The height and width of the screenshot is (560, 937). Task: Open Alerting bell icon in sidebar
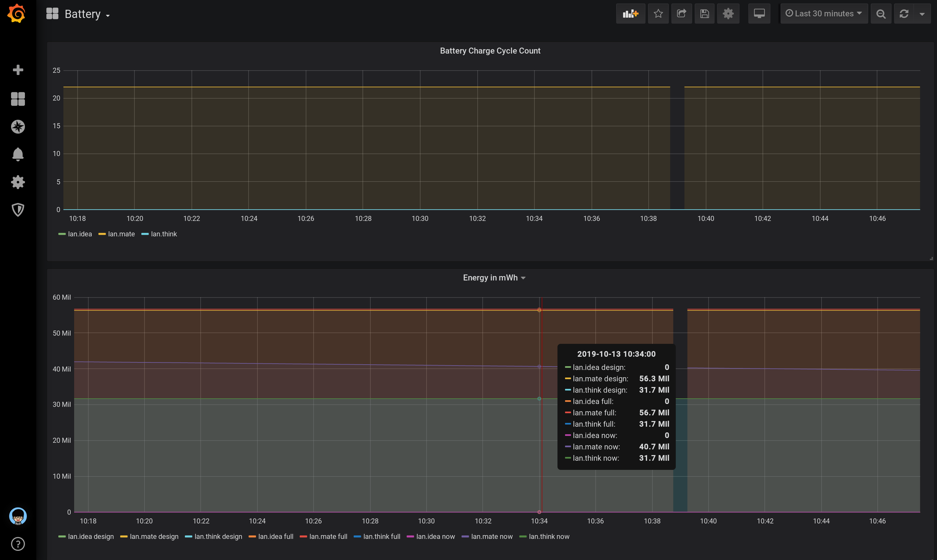click(18, 154)
